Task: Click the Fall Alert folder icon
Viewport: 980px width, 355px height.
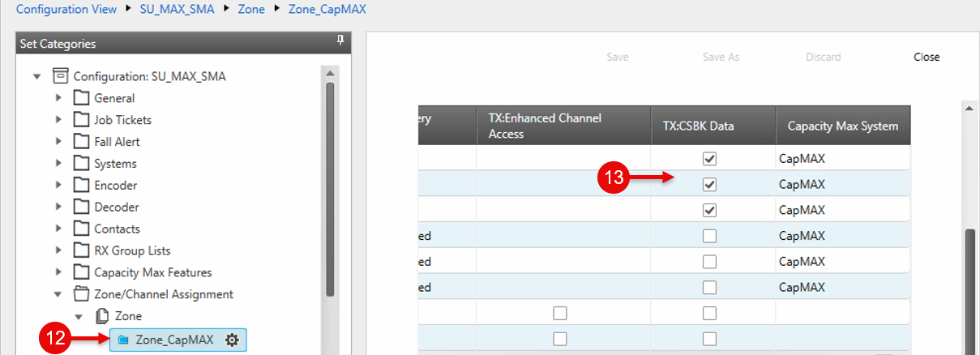Action: pos(81,142)
